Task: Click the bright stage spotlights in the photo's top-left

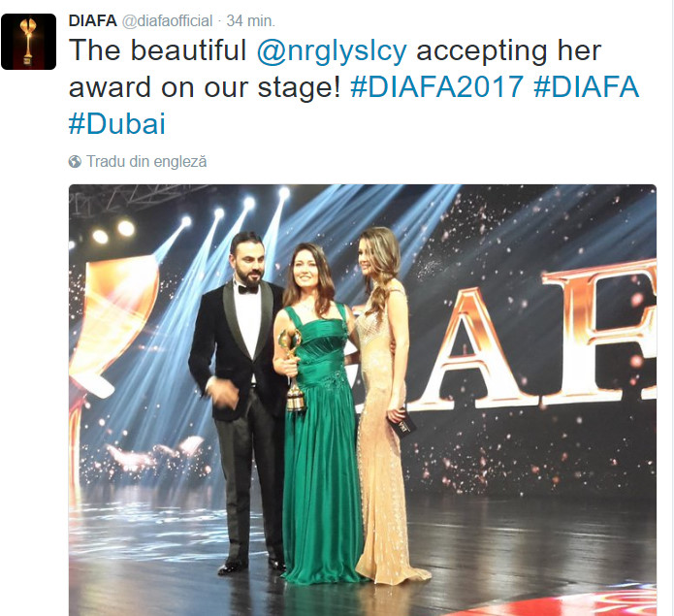Action: tap(112, 231)
